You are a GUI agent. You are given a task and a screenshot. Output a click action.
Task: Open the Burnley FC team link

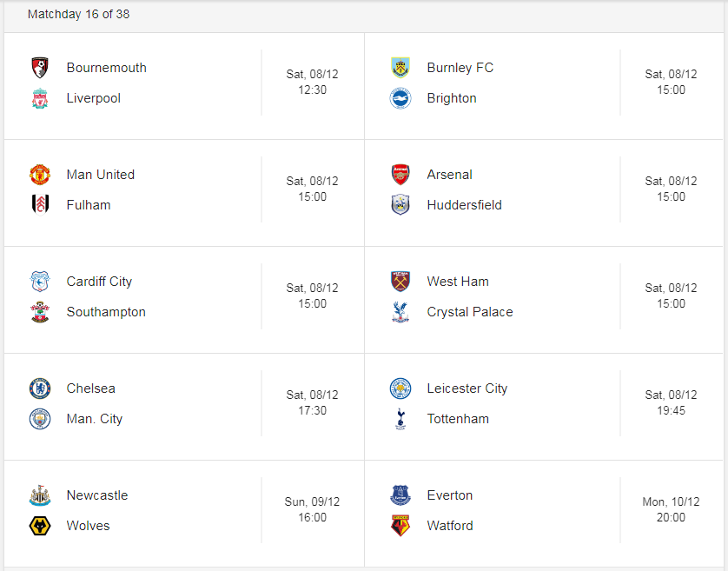460,68
